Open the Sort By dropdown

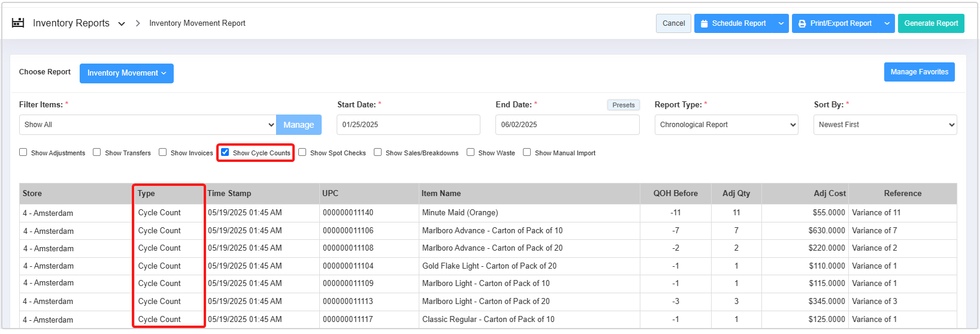click(x=885, y=125)
